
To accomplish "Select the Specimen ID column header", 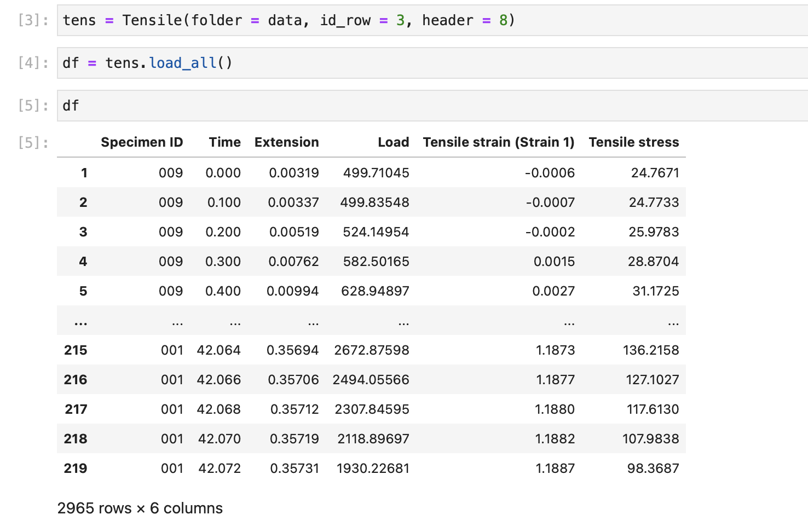I will pos(142,142).
